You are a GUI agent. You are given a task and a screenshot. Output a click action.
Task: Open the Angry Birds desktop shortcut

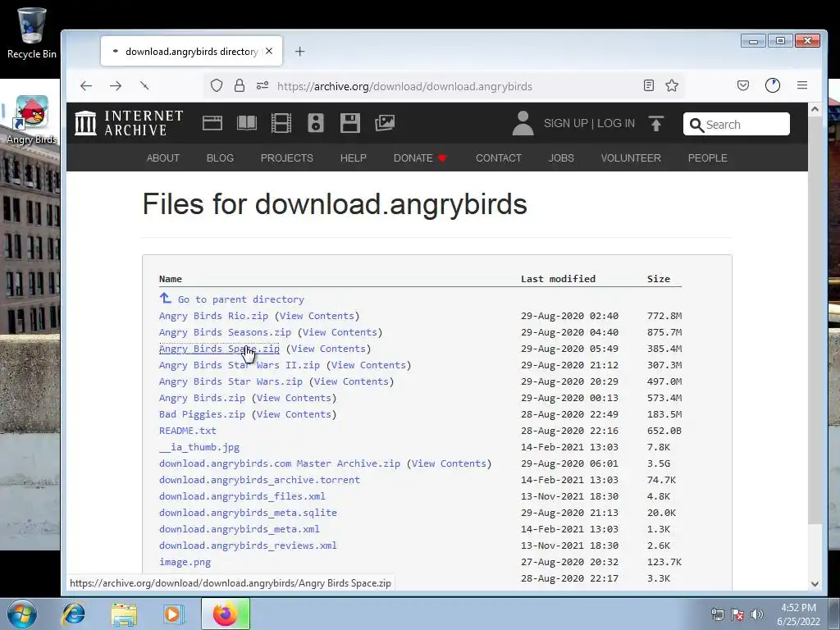coord(31,120)
